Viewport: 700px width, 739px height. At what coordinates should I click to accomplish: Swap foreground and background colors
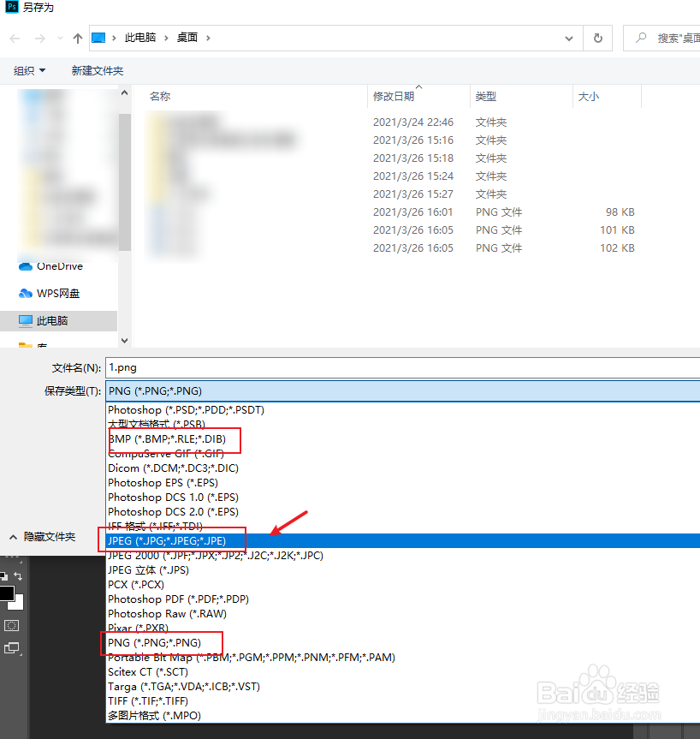[x=18, y=576]
